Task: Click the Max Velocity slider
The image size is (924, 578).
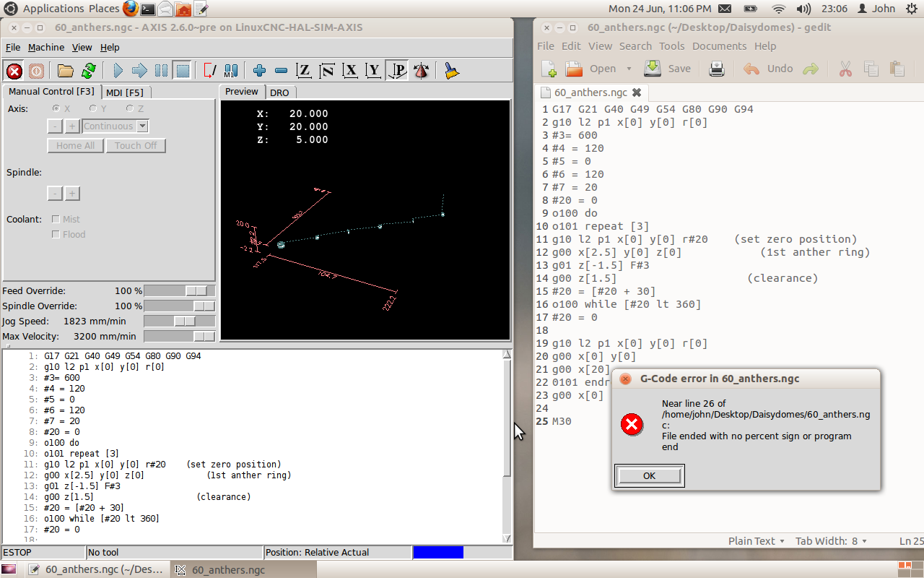Action: (x=180, y=336)
